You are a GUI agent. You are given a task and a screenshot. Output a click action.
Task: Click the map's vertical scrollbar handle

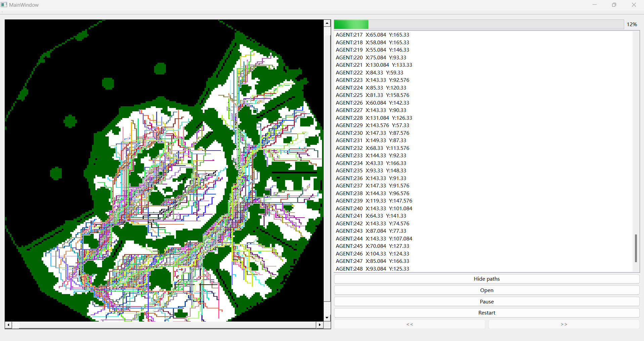pos(327,169)
